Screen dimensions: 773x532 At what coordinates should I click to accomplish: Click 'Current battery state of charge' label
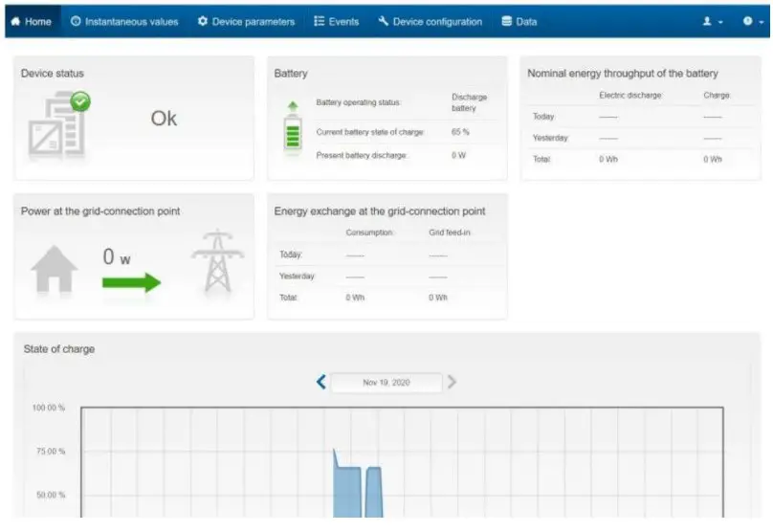370,132
